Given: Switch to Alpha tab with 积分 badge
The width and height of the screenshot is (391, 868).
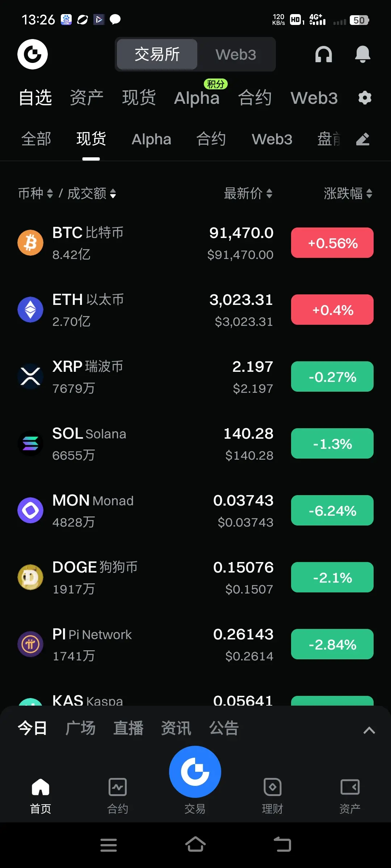Looking at the screenshot, I should pyautogui.click(x=197, y=98).
